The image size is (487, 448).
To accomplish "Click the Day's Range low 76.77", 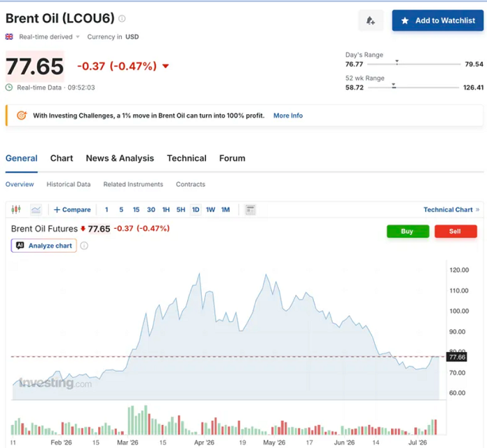I will [x=354, y=64].
